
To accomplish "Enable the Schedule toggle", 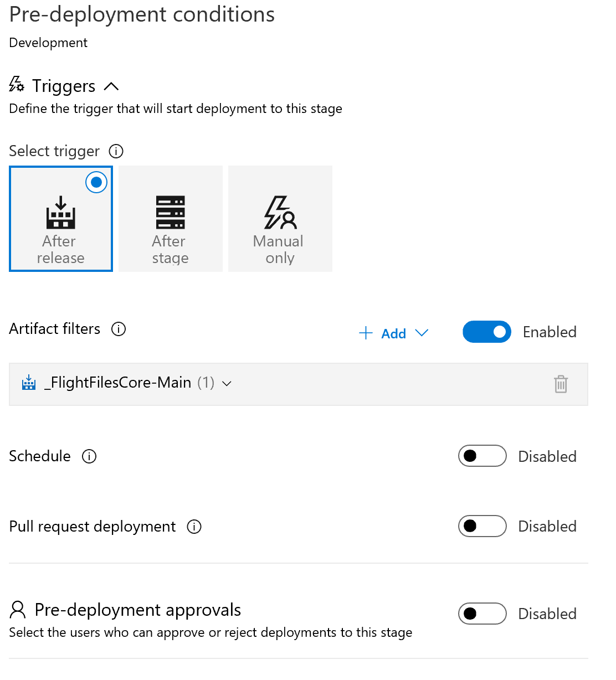I will coord(482,456).
